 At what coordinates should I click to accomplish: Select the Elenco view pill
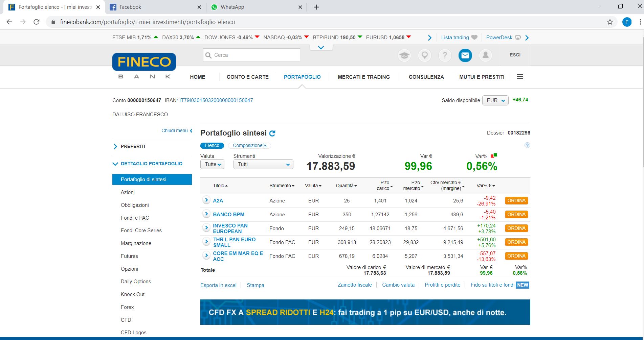[x=212, y=145]
